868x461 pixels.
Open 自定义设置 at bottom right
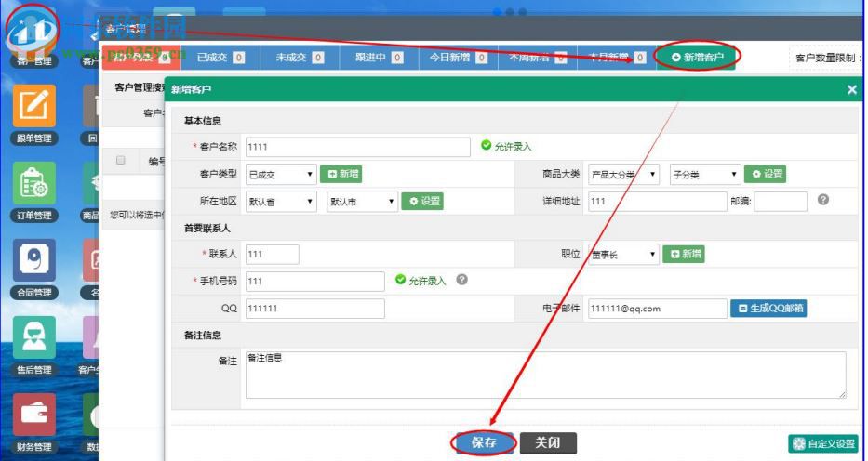[823, 443]
